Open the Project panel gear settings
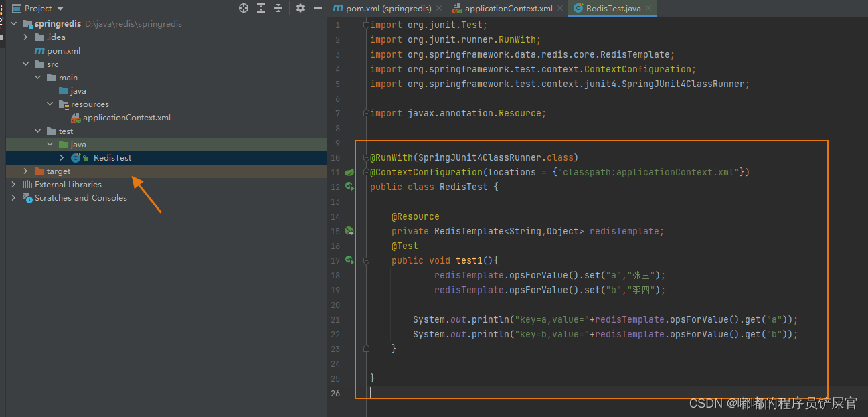This screenshot has width=868, height=417. pyautogui.click(x=300, y=8)
